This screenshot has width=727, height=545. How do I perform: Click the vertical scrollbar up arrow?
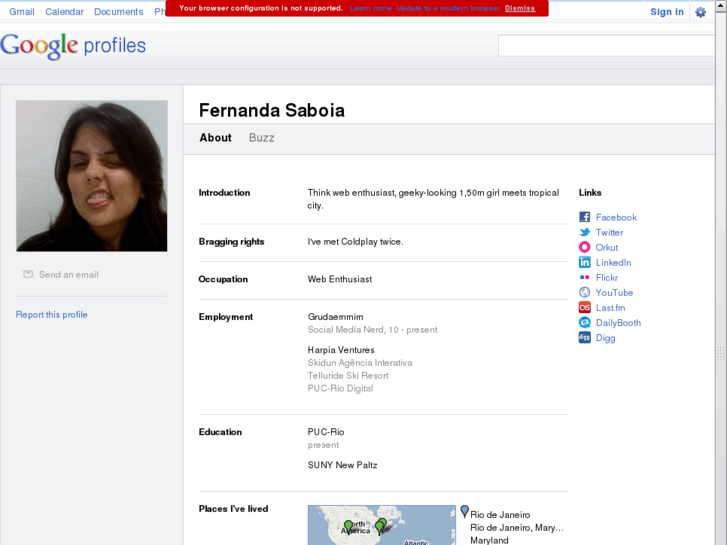[x=721, y=5]
